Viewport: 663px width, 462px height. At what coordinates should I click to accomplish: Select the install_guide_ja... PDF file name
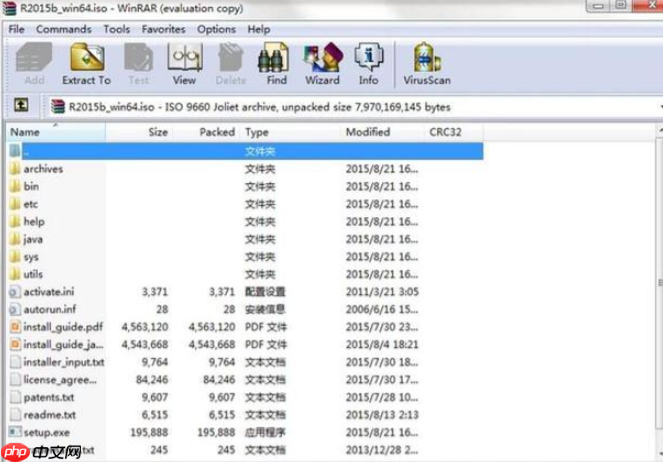[x=63, y=344]
